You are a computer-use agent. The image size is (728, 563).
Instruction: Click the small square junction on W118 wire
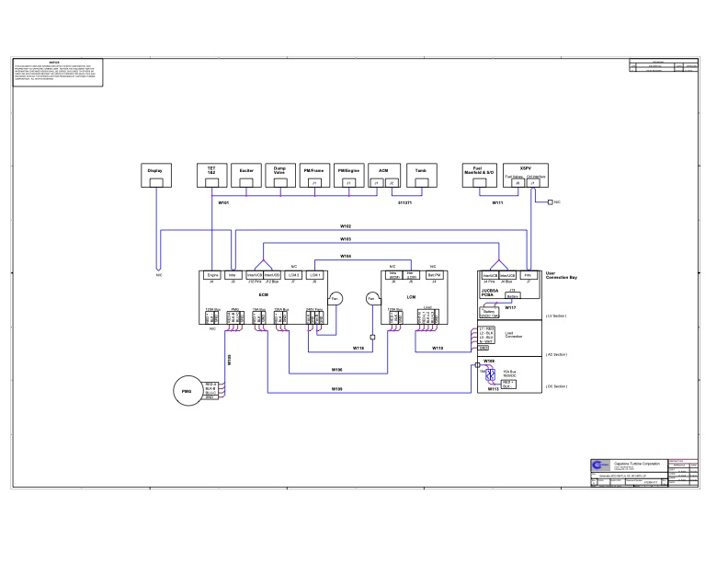(372, 338)
